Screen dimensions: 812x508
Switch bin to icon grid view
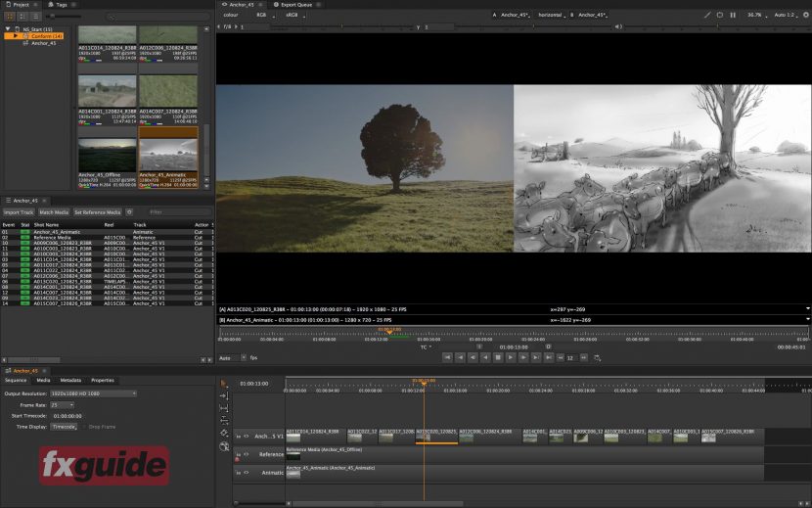(x=10, y=17)
